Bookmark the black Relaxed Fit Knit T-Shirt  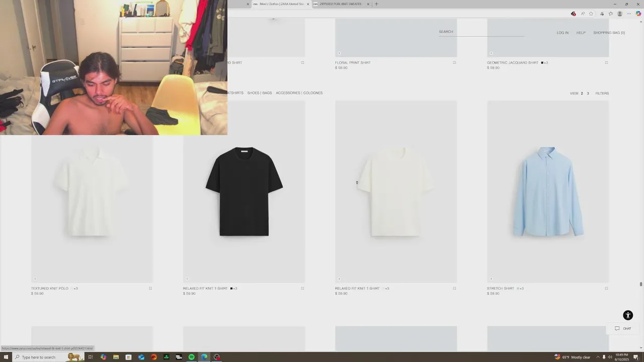click(x=302, y=289)
